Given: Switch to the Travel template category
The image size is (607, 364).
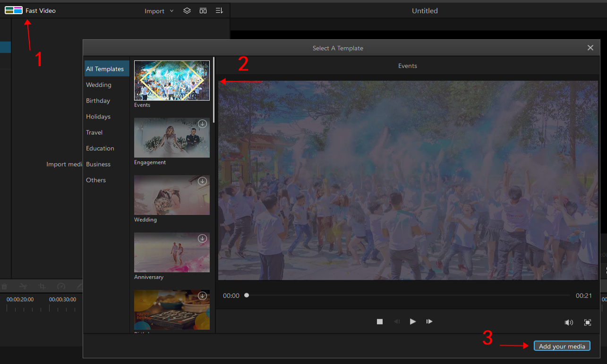Looking at the screenshot, I should [94, 132].
